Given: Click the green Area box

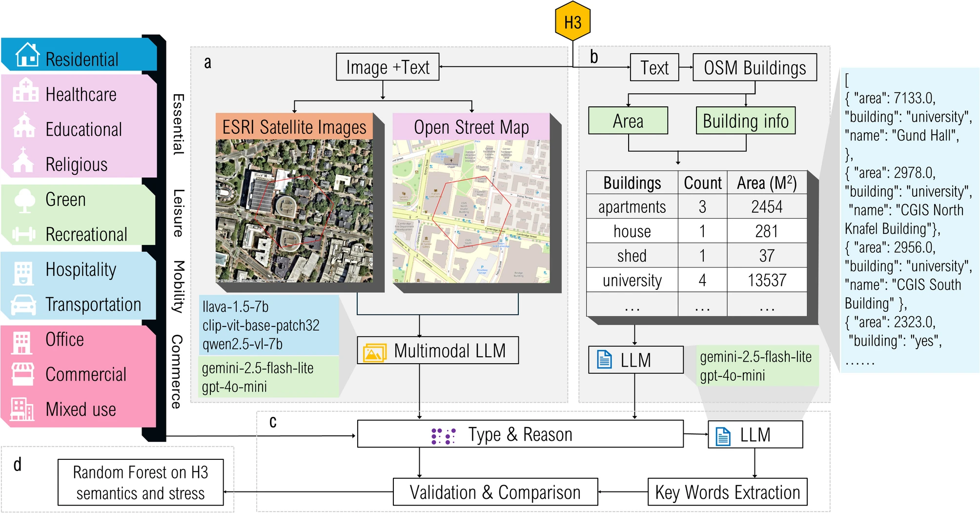Looking at the screenshot, I should [628, 121].
